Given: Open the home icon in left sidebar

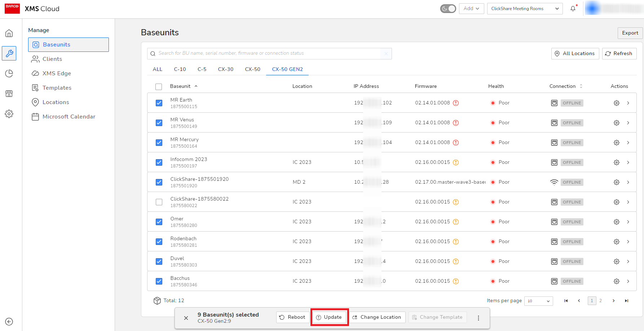Looking at the screenshot, I should (9, 33).
